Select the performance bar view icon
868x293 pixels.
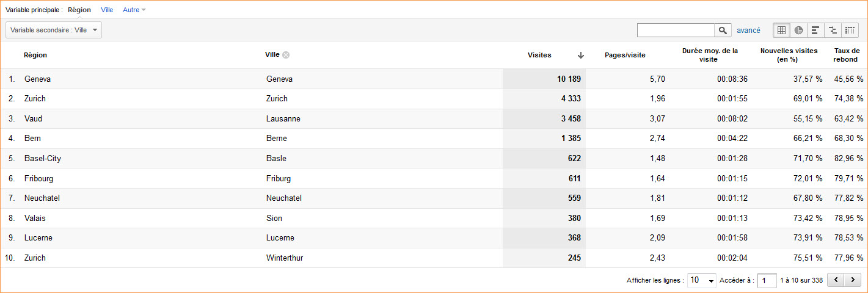(815, 31)
